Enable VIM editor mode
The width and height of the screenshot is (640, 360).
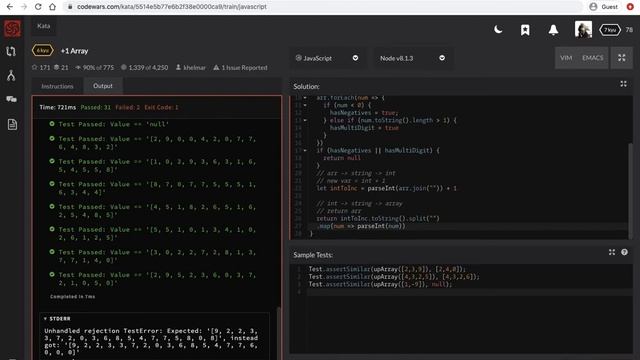point(566,58)
